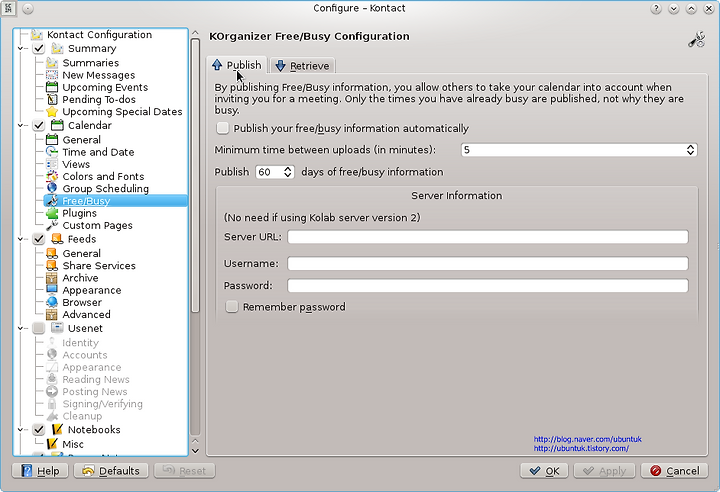The width and height of the screenshot is (720, 492).
Task: Enable Publish your free/busy information automatically
Action: (x=223, y=128)
